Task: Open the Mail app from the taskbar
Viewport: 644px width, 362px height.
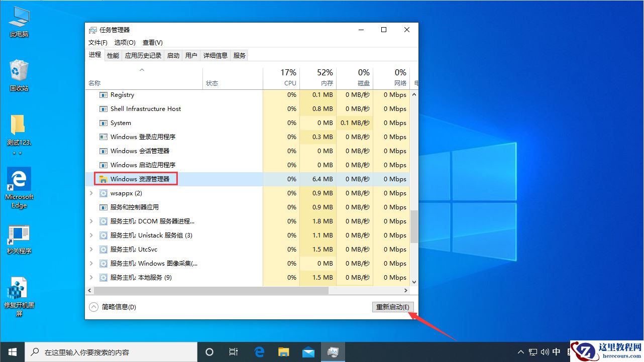Action: click(308, 352)
